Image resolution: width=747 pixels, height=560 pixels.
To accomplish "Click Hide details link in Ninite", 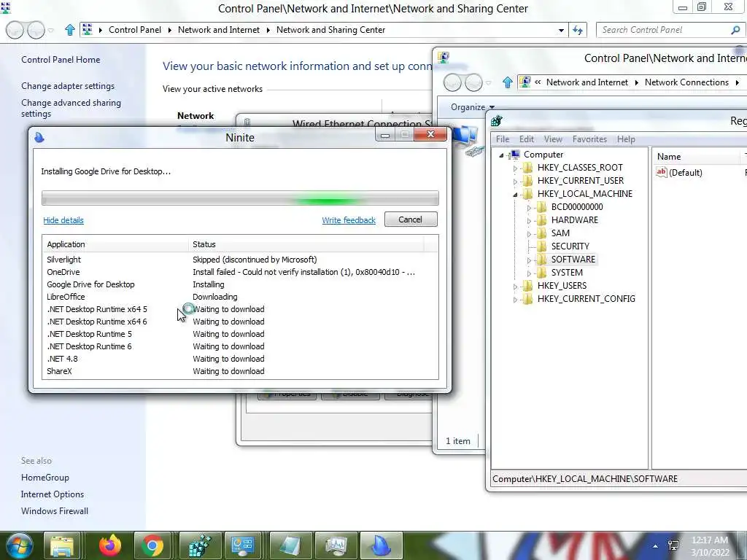I will pyautogui.click(x=63, y=220).
